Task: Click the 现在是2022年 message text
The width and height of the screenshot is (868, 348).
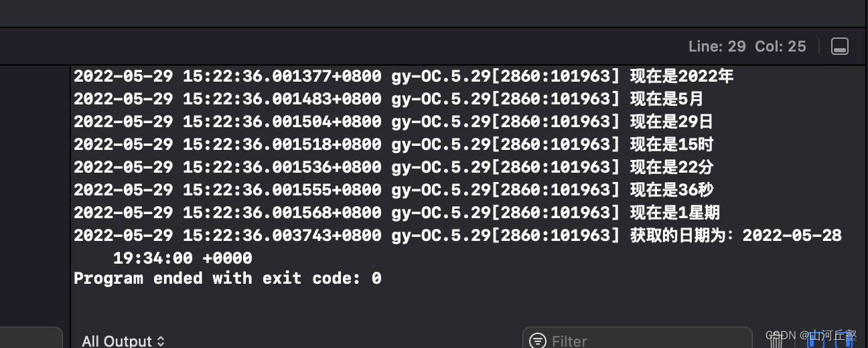Action: (682, 76)
